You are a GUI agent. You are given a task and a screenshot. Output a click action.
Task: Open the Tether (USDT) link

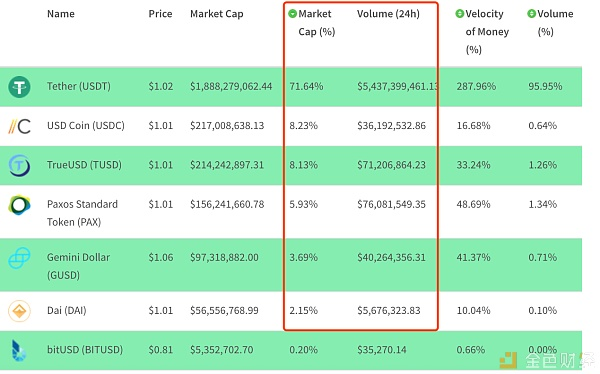[x=79, y=87]
